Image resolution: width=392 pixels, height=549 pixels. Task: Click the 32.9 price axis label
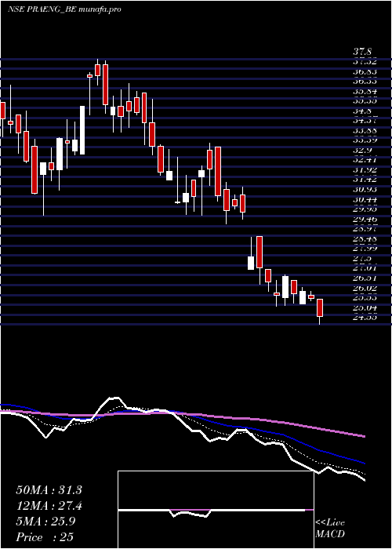[362, 151]
